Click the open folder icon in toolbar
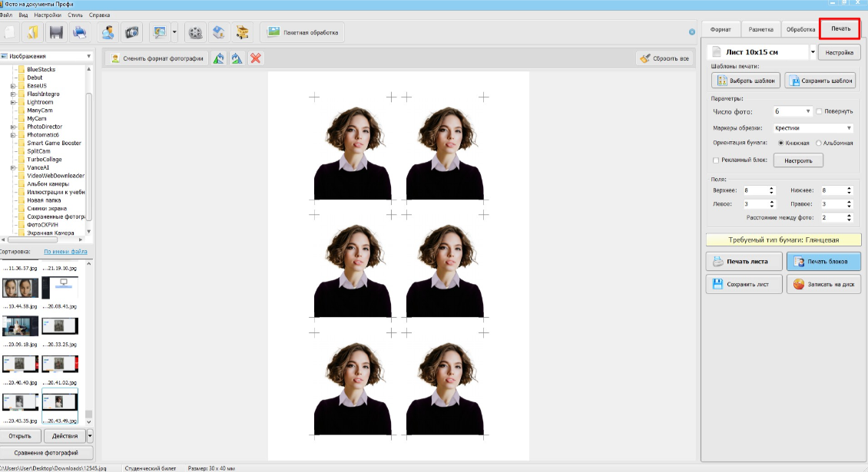 (x=32, y=32)
